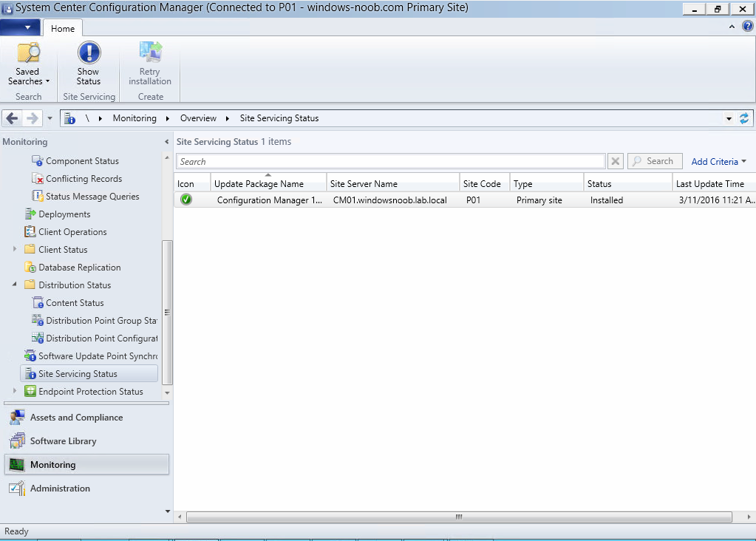Open Endpoint Protection Status node
756x541 pixels.
tap(91, 392)
